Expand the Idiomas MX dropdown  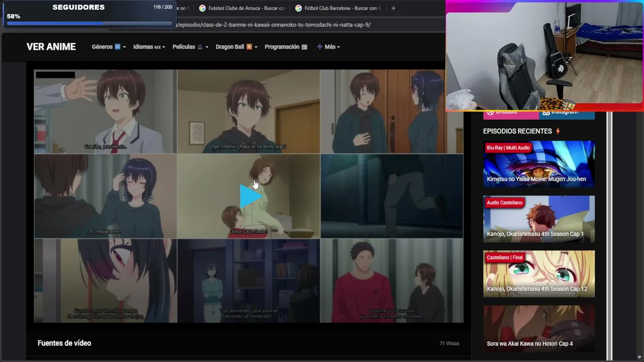[149, 47]
